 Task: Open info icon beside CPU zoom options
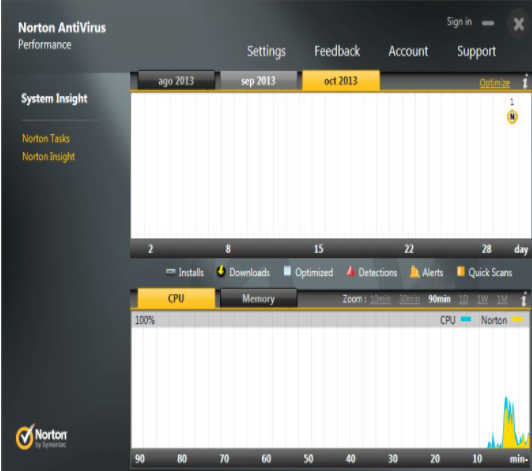pos(524,299)
